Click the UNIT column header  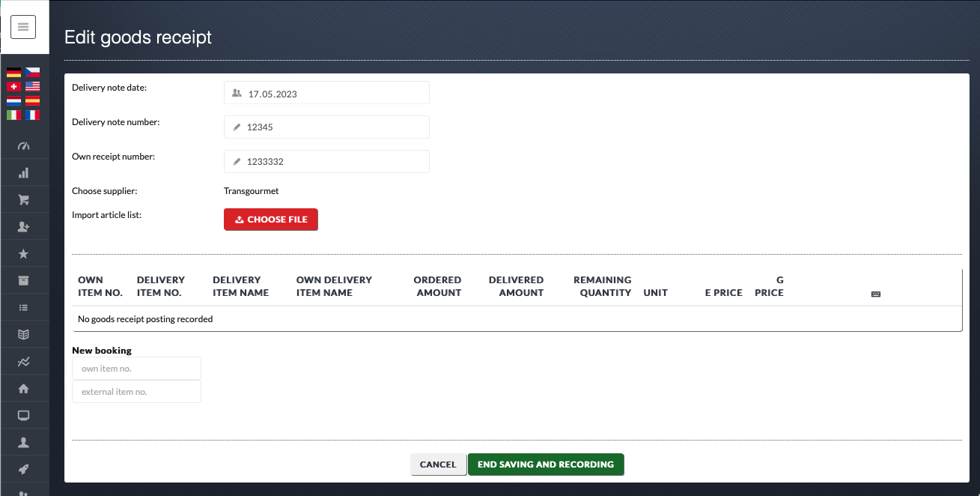(656, 293)
